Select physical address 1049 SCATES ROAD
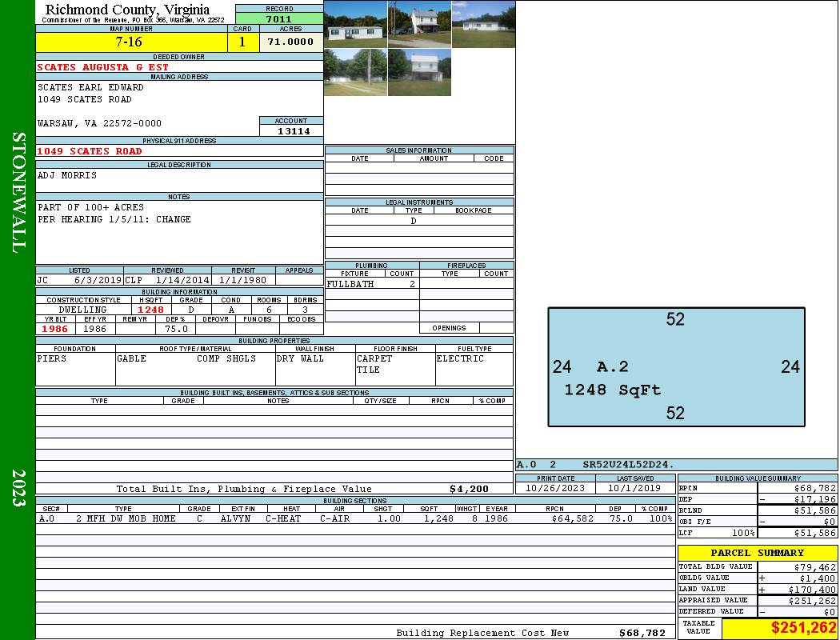This screenshot has height=640, width=840. (x=90, y=151)
